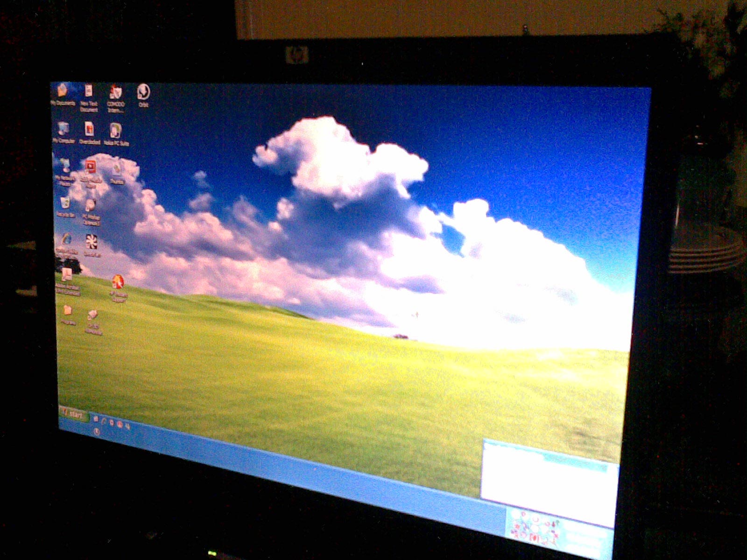Open My Network Places icon
The width and height of the screenshot is (747, 560).
click(x=64, y=173)
